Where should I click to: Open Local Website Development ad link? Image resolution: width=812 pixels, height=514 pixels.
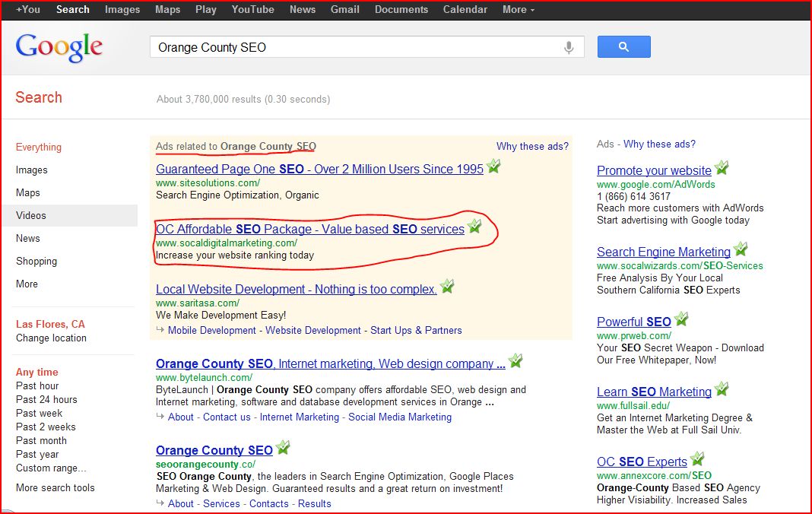(x=297, y=289)
